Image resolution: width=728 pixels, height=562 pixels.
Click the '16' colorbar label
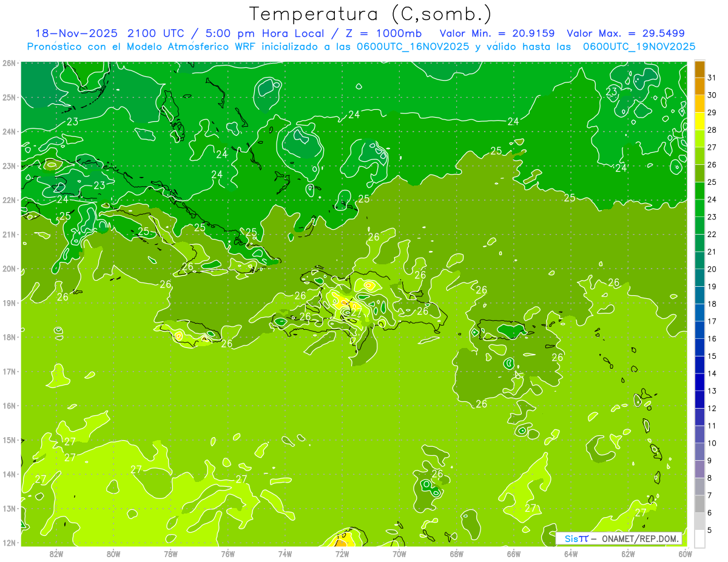point(712,339)
